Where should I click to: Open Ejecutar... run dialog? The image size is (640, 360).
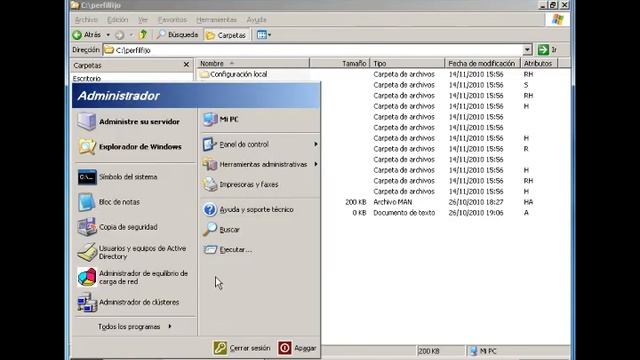(x=227, y=249)
